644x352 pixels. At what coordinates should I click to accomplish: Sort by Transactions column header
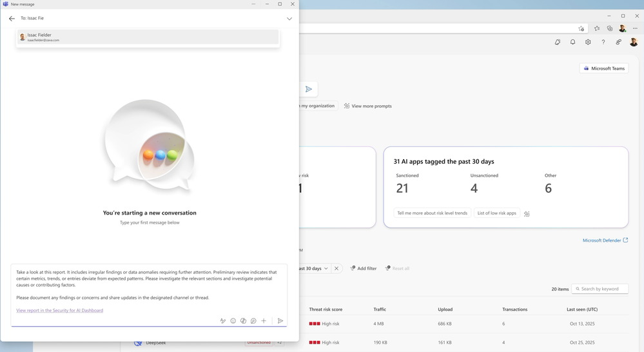tap(514, 309)
